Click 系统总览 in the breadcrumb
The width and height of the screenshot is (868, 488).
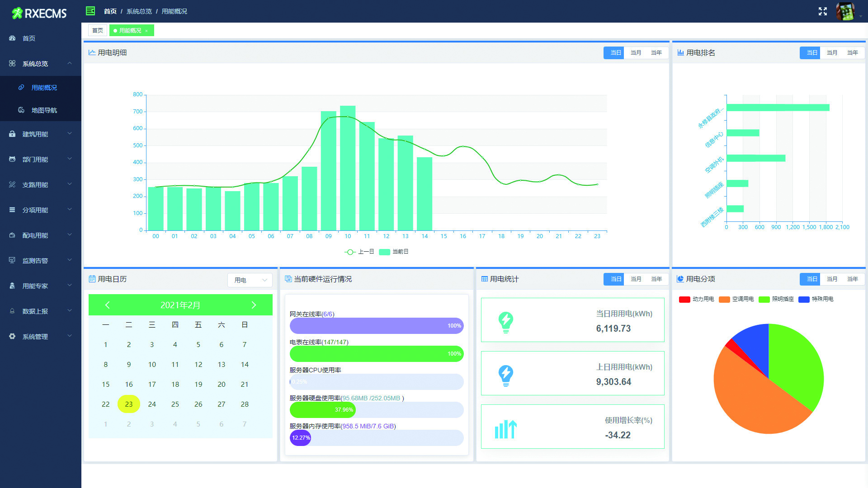coord(139,11)
